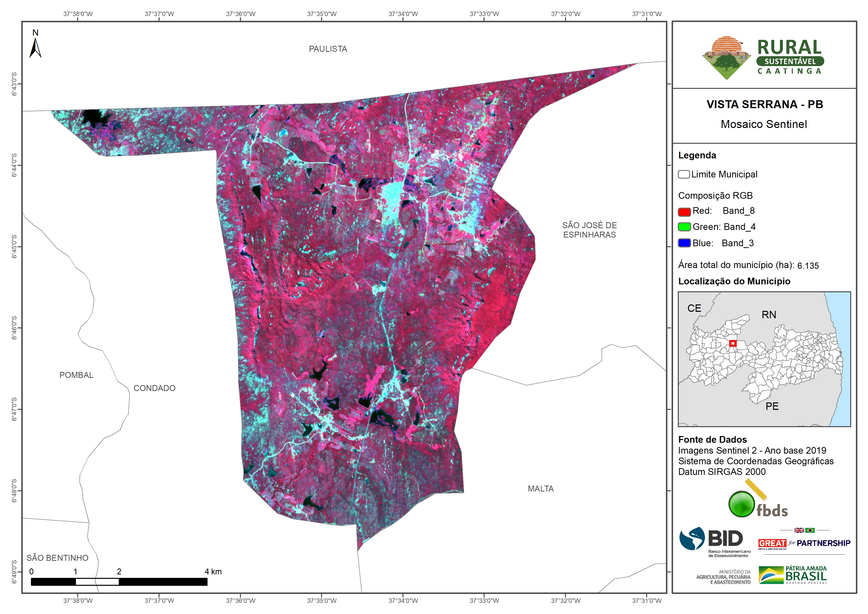Click the blue Band_3 color swatch
This screenshot has height=614, width=868.
[x=684, y=243]
